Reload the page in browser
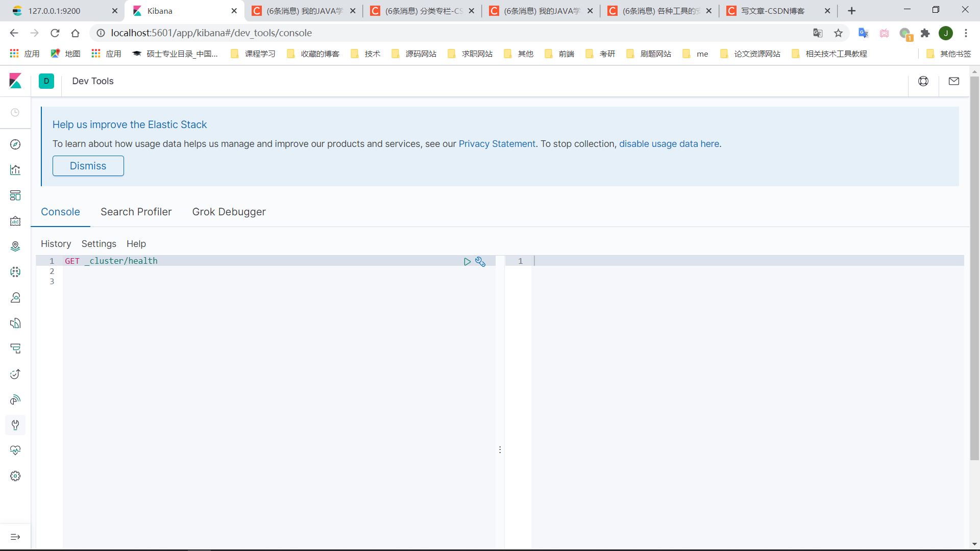Image resolution: width=980 pixels, height=551 pixels. (55, 33)
